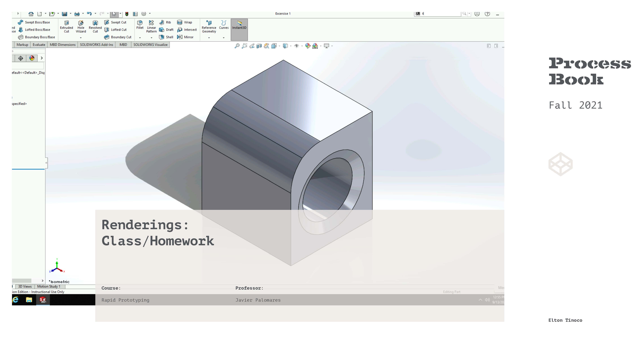Viewport: 644px width, 362px height.
Task: Select the Swept Boss/Base tool
Action: 34,22
